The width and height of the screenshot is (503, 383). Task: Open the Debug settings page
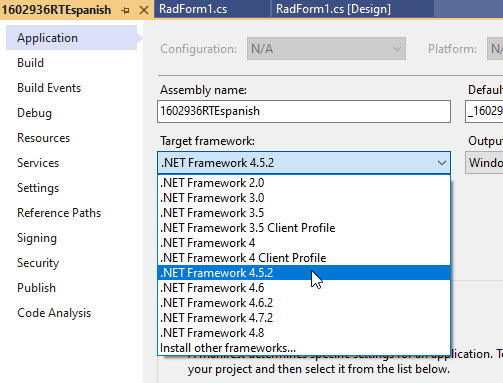(34, 113)
